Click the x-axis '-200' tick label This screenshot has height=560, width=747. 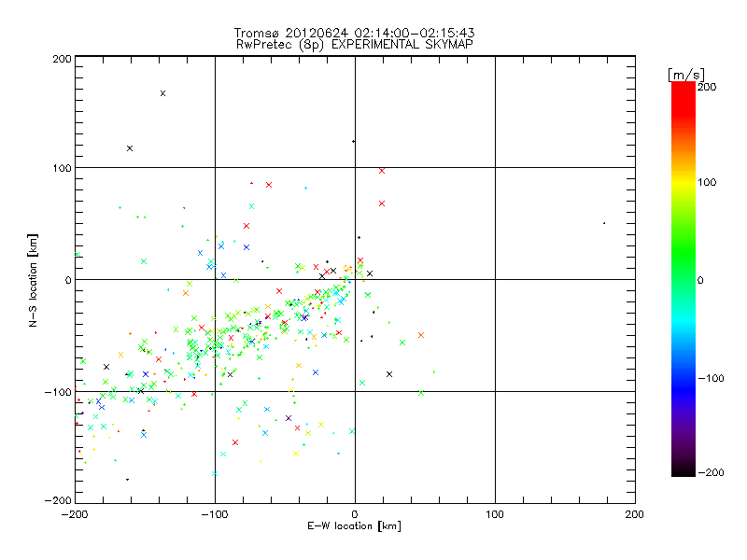click(75, 514)
